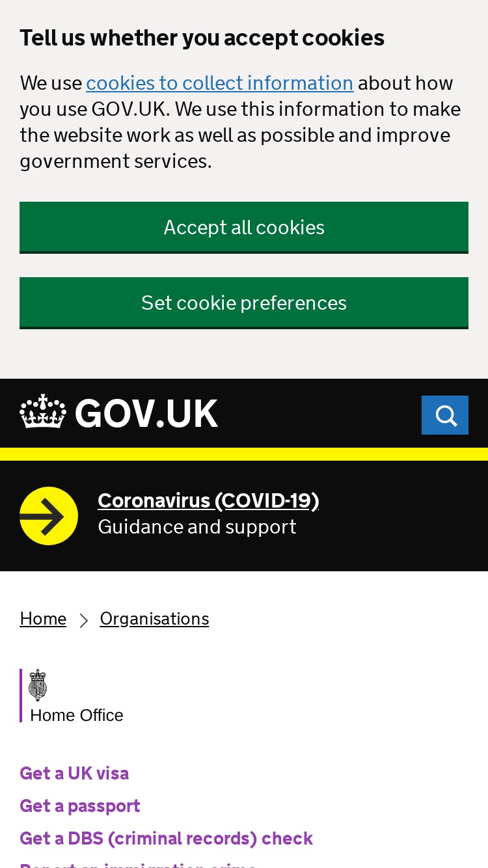Open Get a UK visa link
488x868 pixels.
(x=74, y=773)
